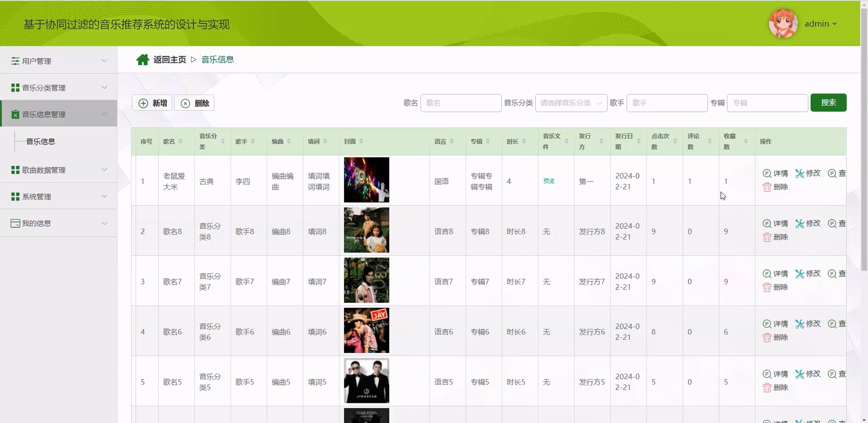The height and width of the screenshot is (423, 868).
Task: Click sort arrows on 语言 column
Action: [x=452, y=141]
